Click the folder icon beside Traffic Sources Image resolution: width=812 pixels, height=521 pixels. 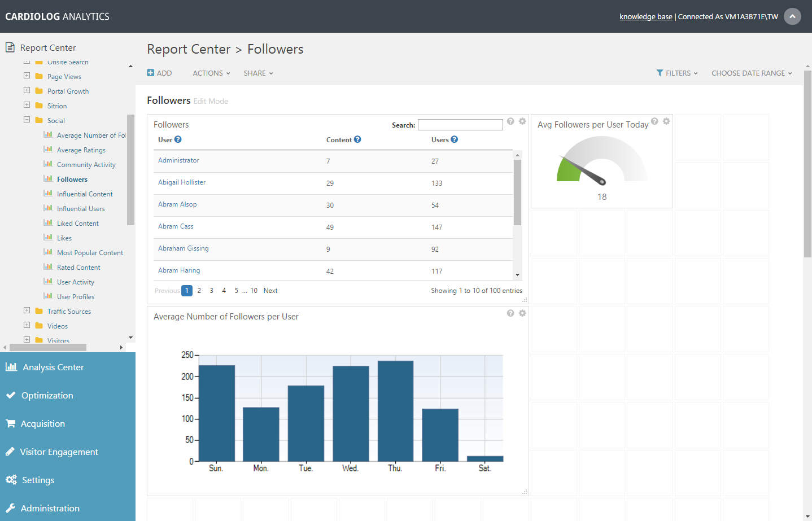click(x=39, y=311)
